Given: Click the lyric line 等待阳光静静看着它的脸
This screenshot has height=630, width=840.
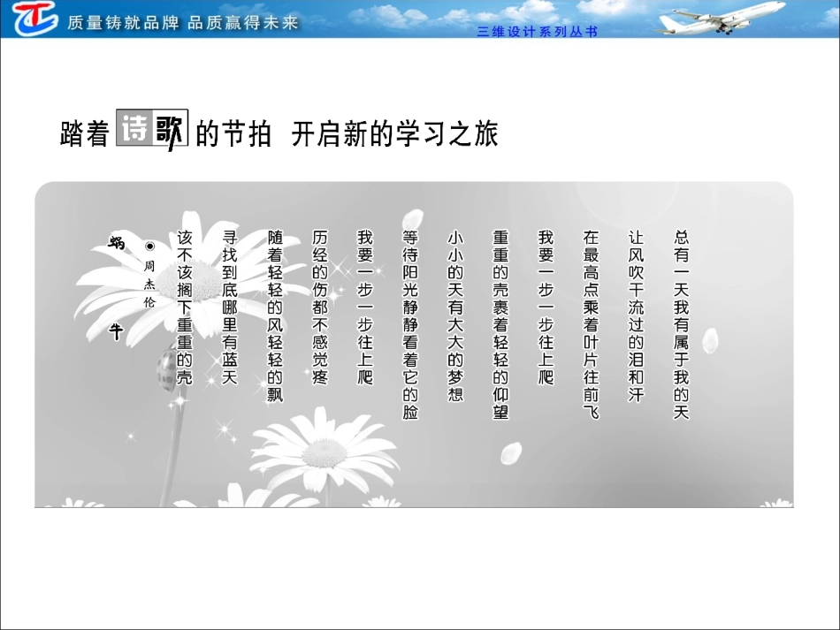Looking at the screenshot, I should pos(410,325).
